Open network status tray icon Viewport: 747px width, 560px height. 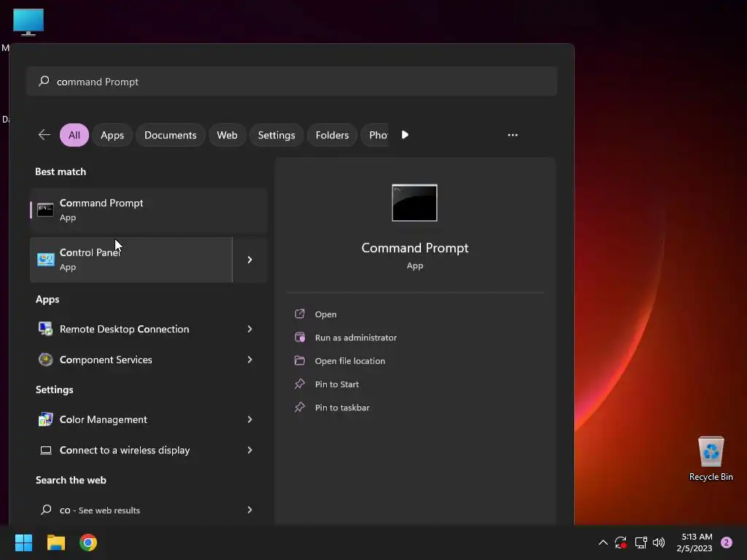640,542
